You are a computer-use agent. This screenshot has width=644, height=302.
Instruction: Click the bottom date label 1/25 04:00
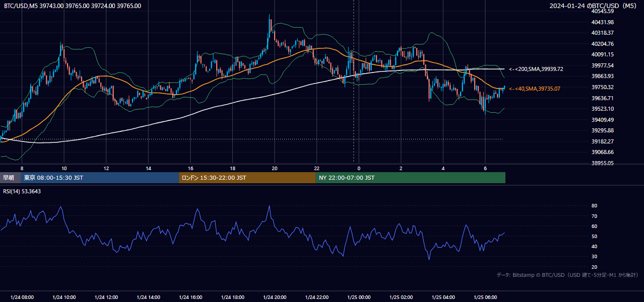443,297
